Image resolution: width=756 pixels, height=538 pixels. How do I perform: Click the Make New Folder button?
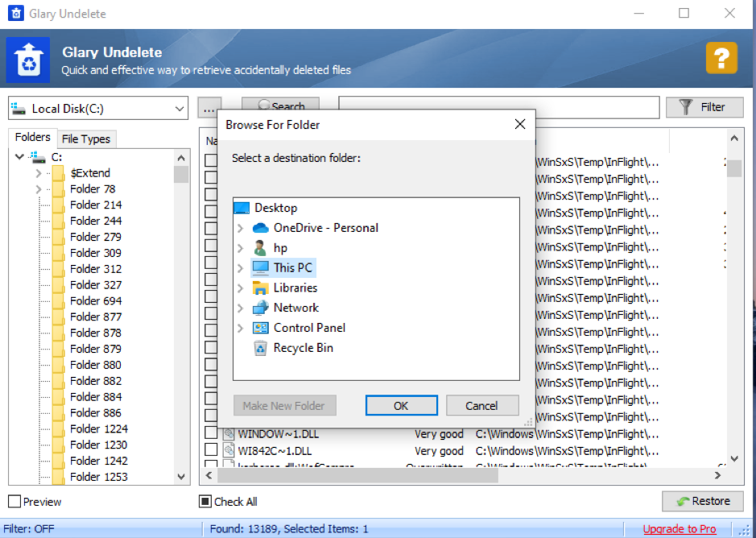click(284, 406)
